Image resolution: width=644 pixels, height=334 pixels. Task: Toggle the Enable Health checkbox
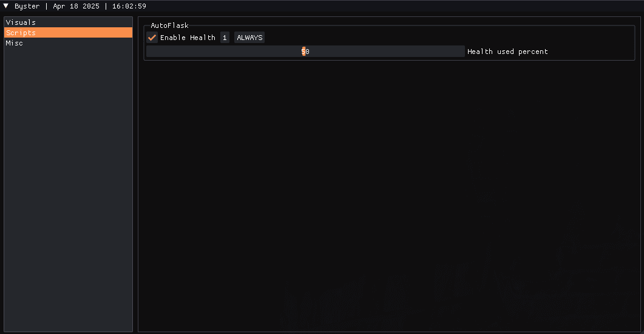pos(152,38)
